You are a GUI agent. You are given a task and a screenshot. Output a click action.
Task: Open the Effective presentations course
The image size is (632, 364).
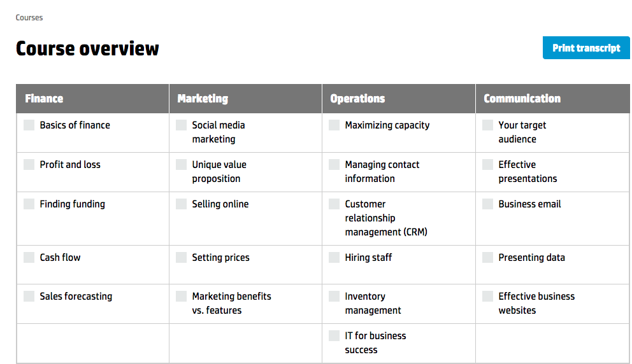point(528,172)
